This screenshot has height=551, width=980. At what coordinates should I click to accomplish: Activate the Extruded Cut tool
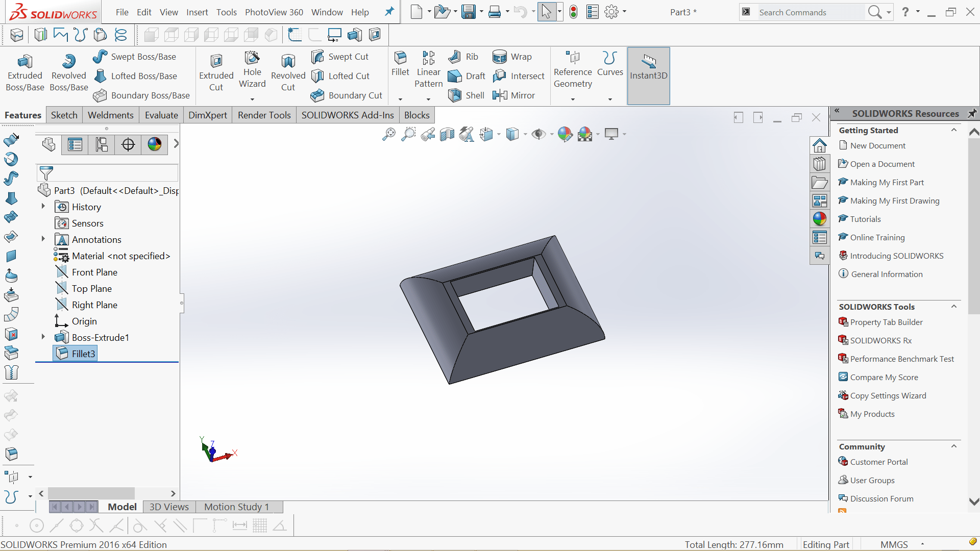(216, 73)
